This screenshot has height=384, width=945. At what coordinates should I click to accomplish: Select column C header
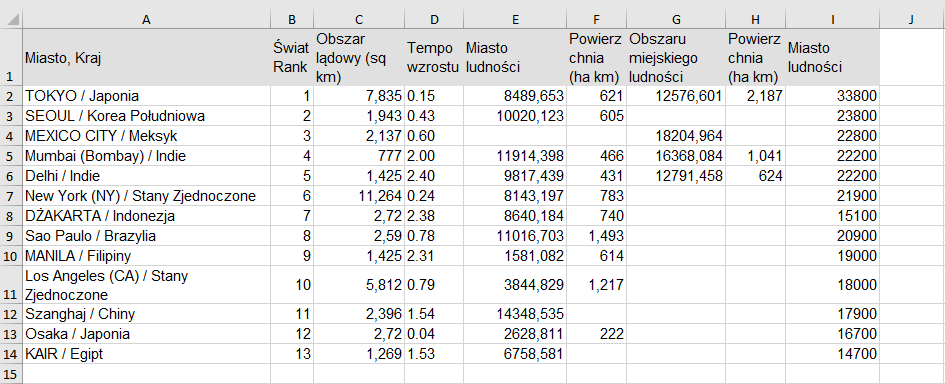coord(359,19)
